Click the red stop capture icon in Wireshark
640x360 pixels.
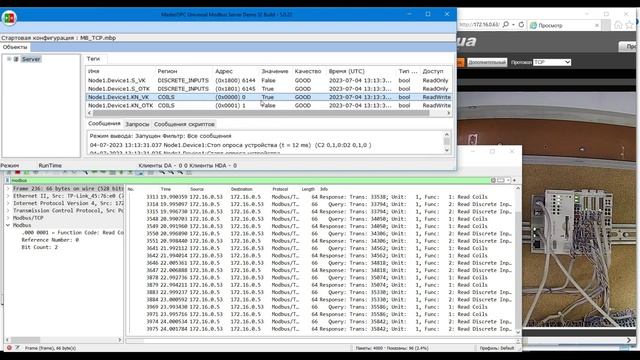[x=18, y=172]
